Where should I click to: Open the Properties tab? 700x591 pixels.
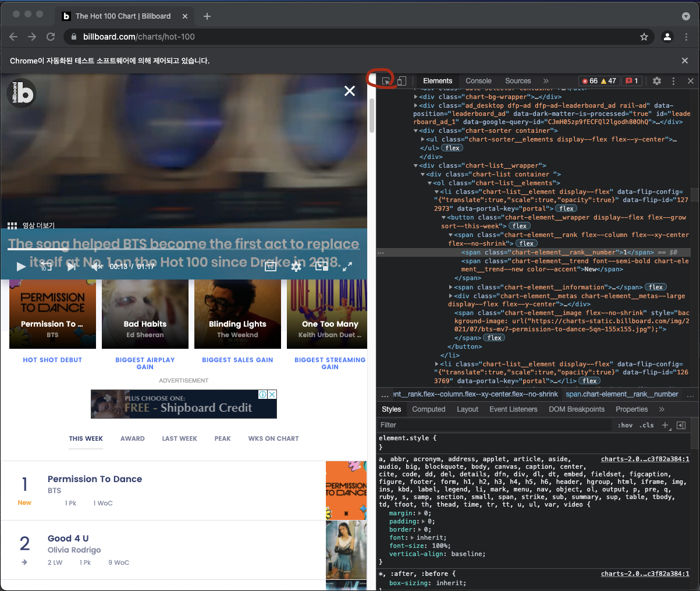click(x=631, y=409)
